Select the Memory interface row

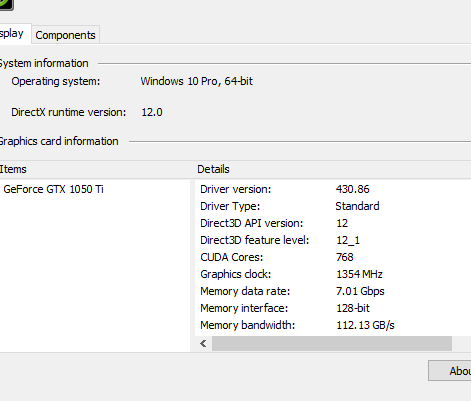pyautogui.click(x=333, y=308)
